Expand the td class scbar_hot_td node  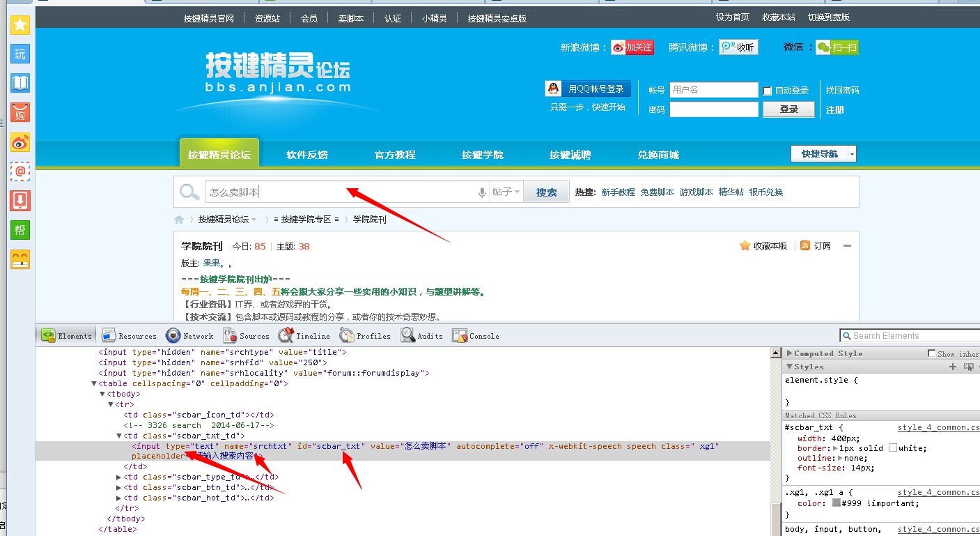point(119,498)
